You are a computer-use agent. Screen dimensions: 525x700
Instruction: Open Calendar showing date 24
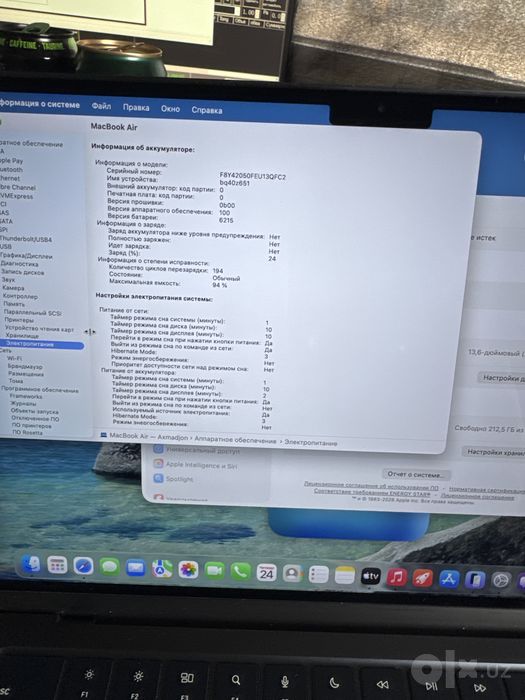(x=267, y=573)
